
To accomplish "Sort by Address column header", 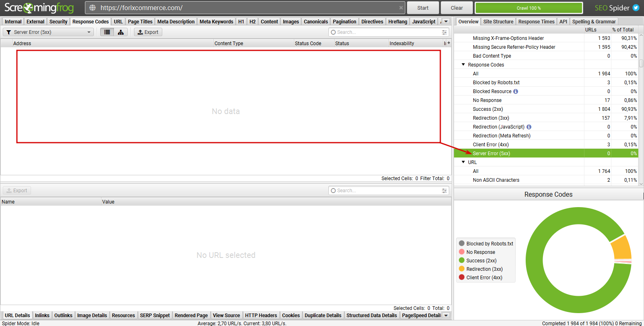I will point(113,43).
